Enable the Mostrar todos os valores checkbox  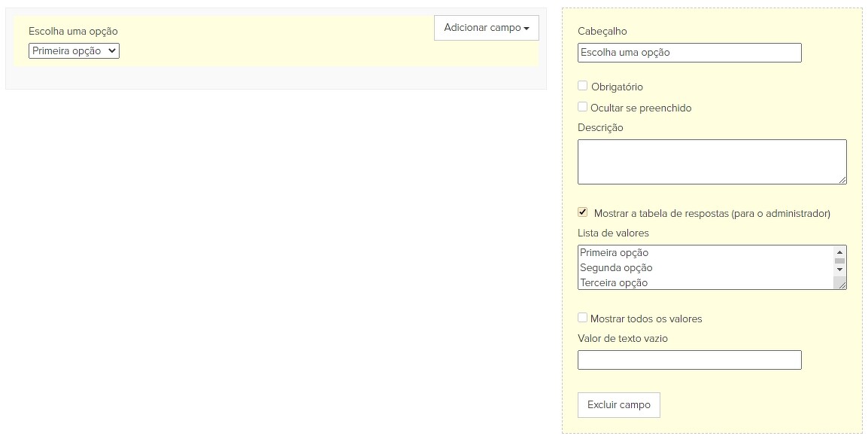coord(582,318)
